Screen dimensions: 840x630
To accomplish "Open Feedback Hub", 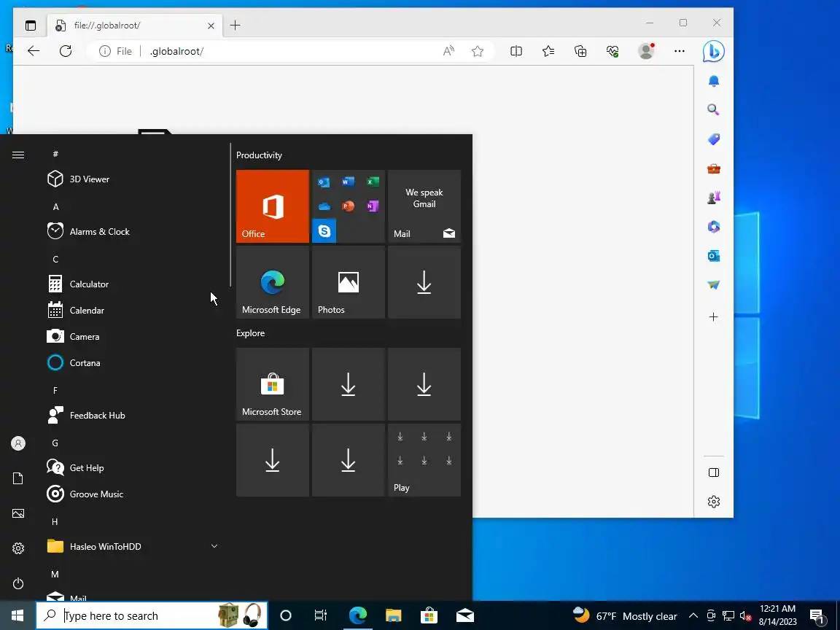I will coord(131,415).
